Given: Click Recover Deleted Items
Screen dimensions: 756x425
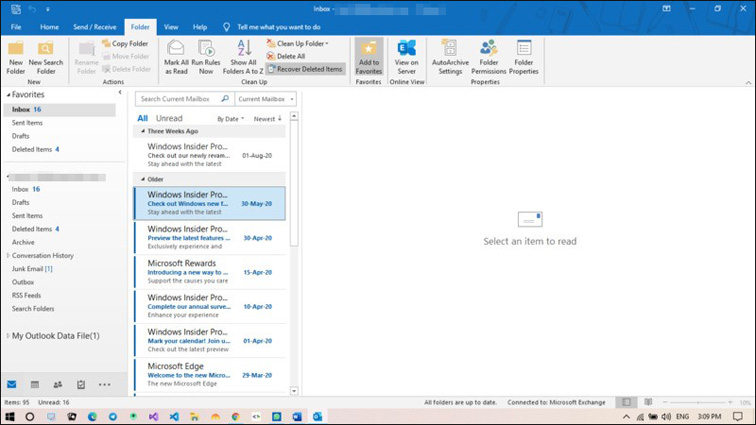Looking at the screenshot, I should pos(305,69).
